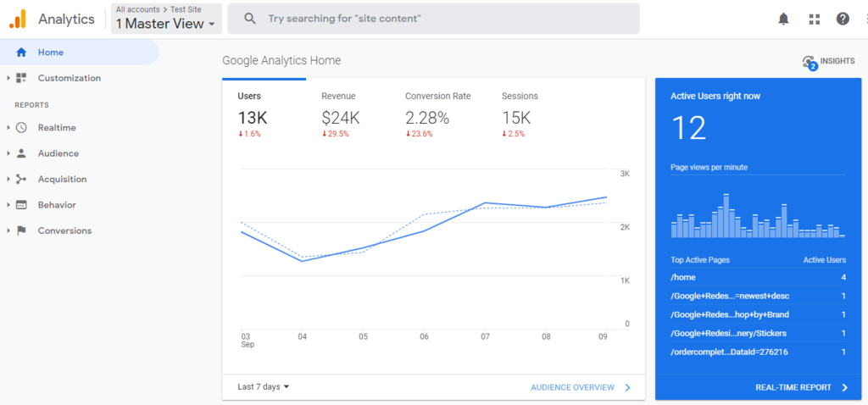The image size is (868, 405).
Task: Click the 15K sessions value
Action: coord(516,118)
